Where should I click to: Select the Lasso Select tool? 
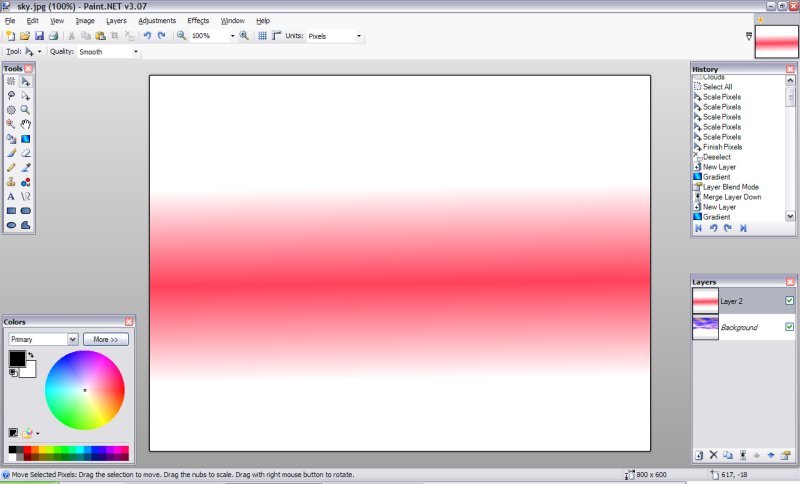pyautogui.click(x=11, y=95)
